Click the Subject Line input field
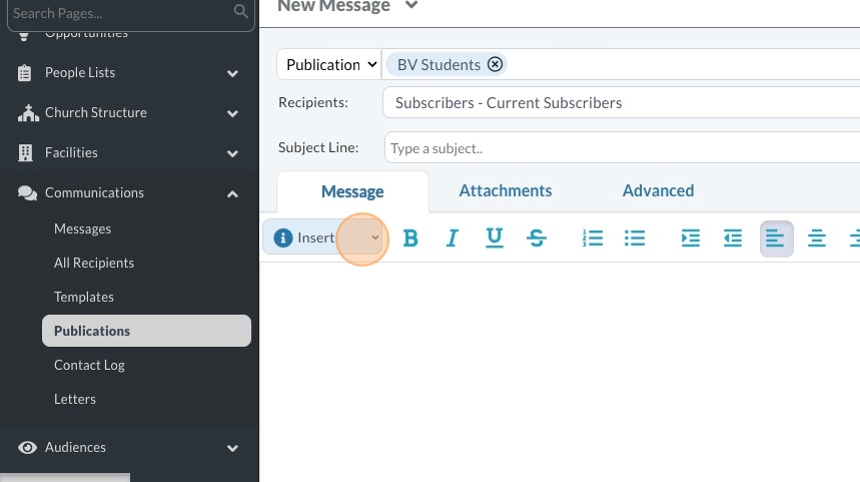Screen dimensions: 860x482 tap(620, 148)
